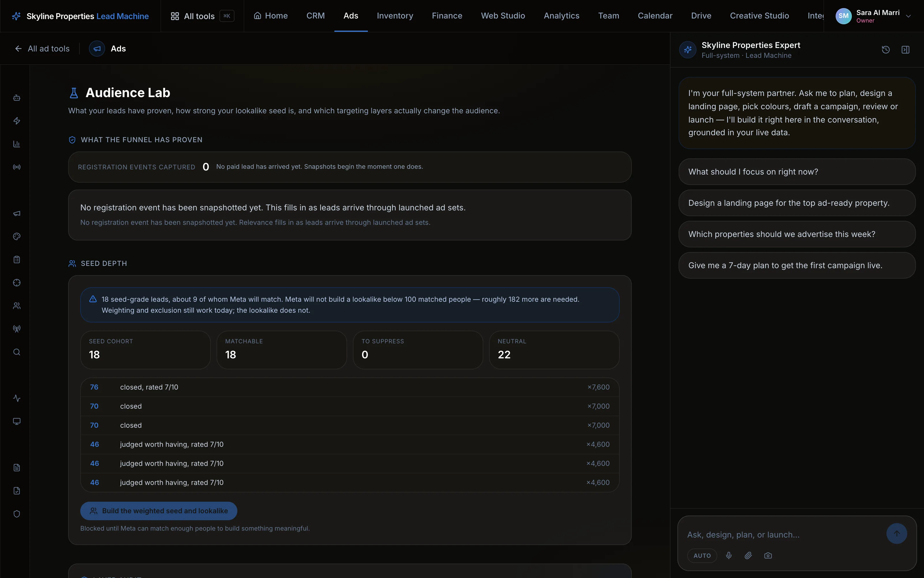Open the Inventory tab
Image resolution: width=924 pixels, height=578 pixels.
(x=395, y=16)
